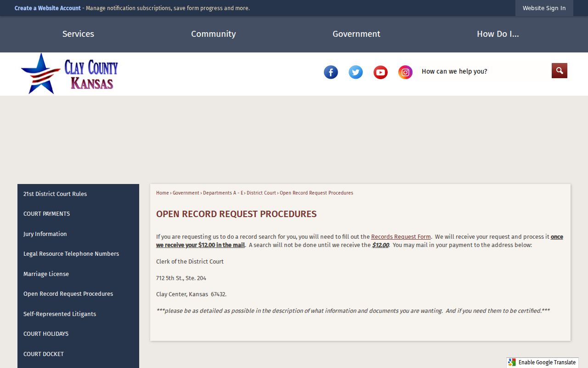This screenshot has width=588, height=368.
Task: Click the Enable Google Translate button
Action: tap(543, 362)
